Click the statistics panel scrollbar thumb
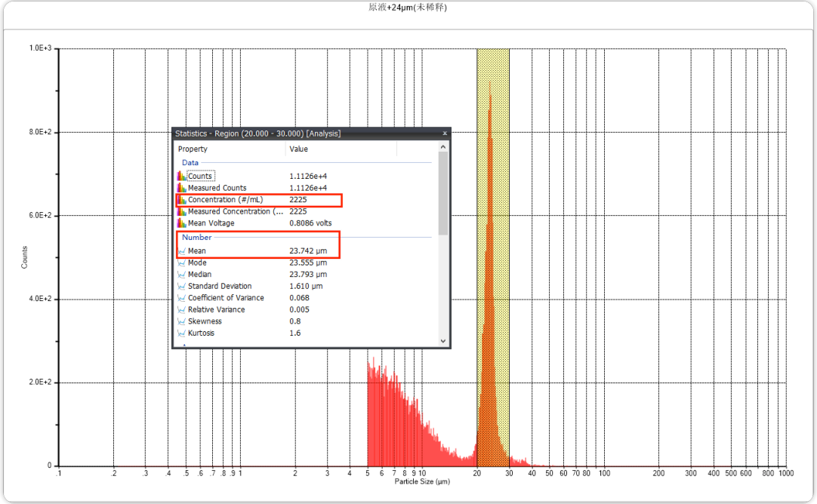Image resolution: width=817 pixels, height=504 pixels. (443, 192)
